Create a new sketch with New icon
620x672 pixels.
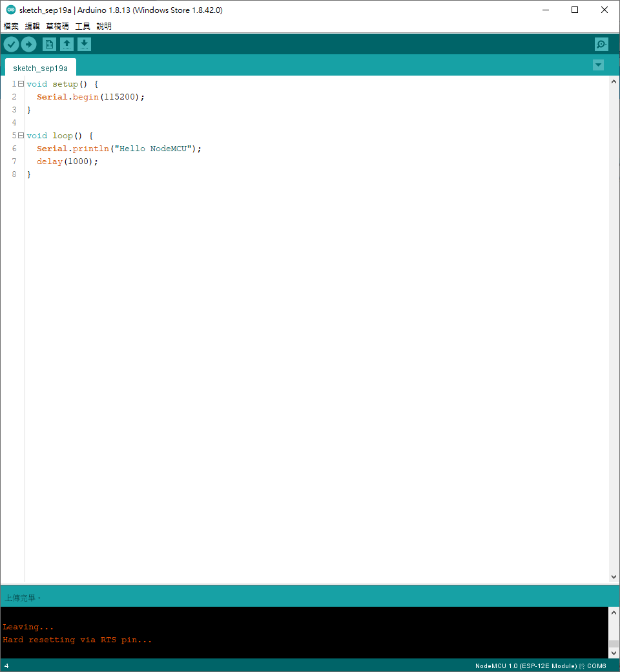tap(49, 44)
